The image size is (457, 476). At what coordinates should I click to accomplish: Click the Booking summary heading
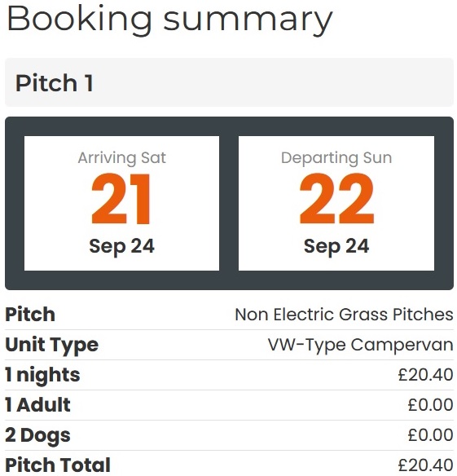coord(169,20)
